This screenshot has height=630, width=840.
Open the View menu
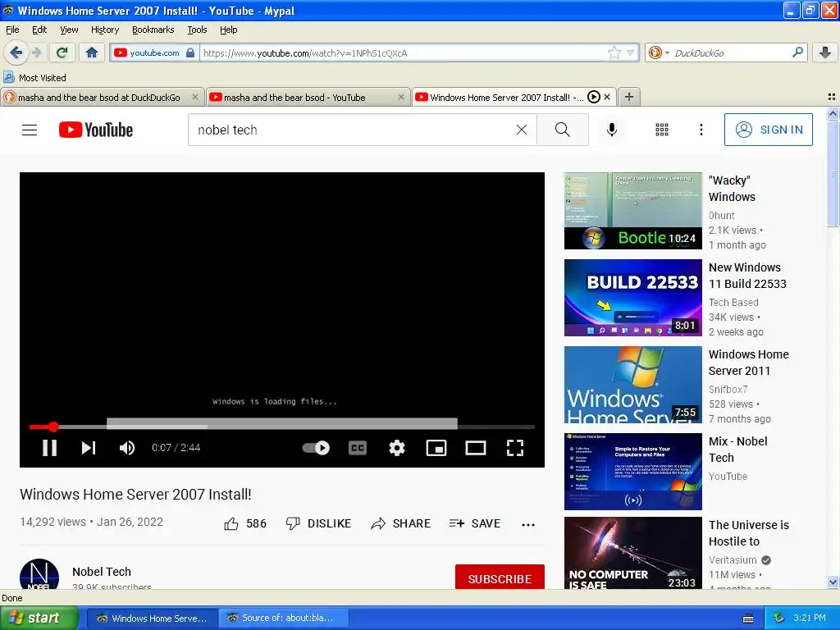point(69,30)
